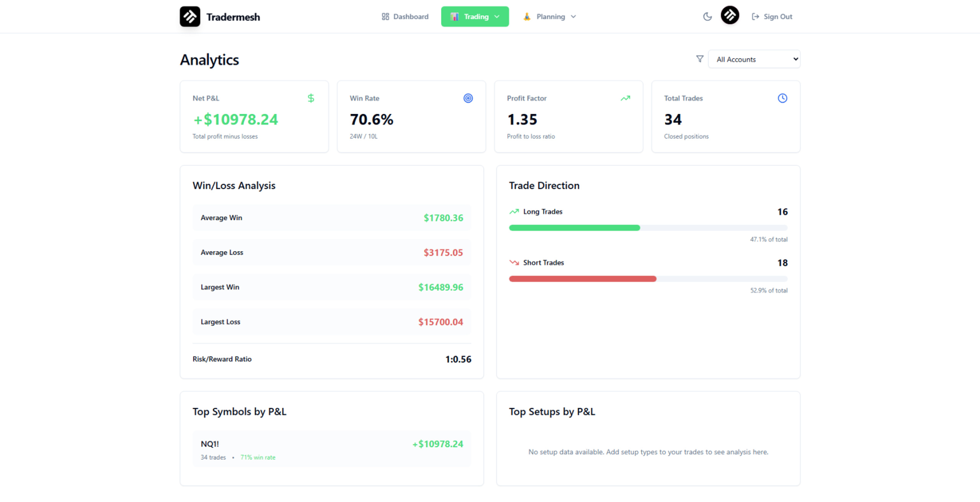
Task: Click the Tradermesh logo icon
Action: (190, 16)
